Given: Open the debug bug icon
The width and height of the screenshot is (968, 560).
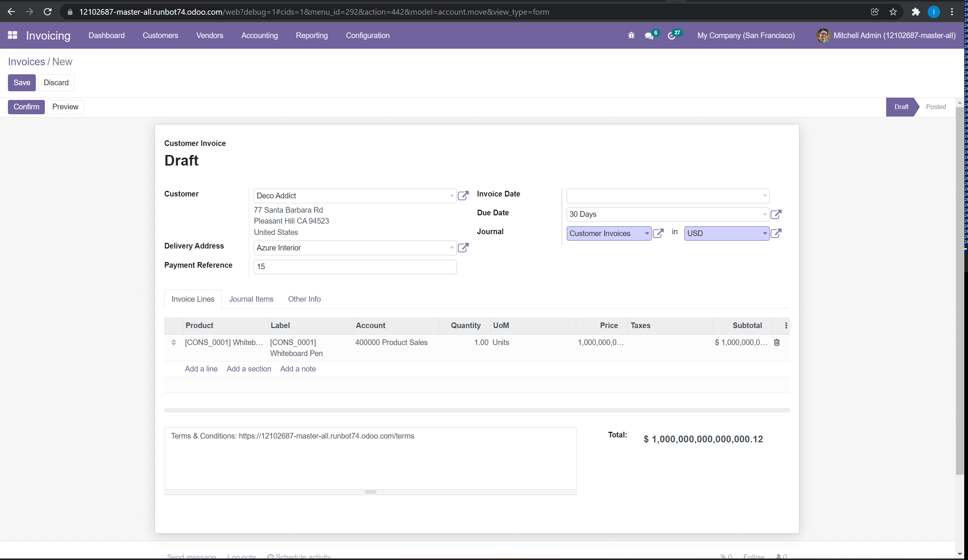Looking at the screenshot, I should click(x=631, y=35).
